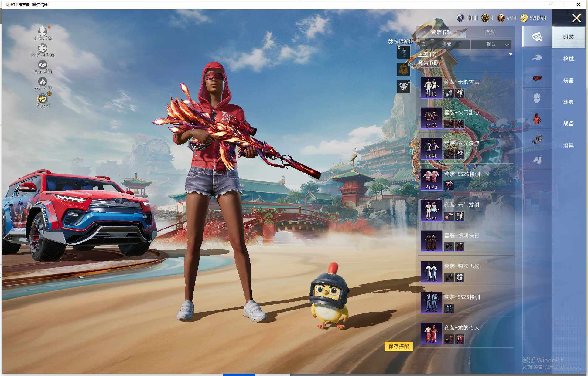Select the red jacket tops category icon

[x=537, y=119]
